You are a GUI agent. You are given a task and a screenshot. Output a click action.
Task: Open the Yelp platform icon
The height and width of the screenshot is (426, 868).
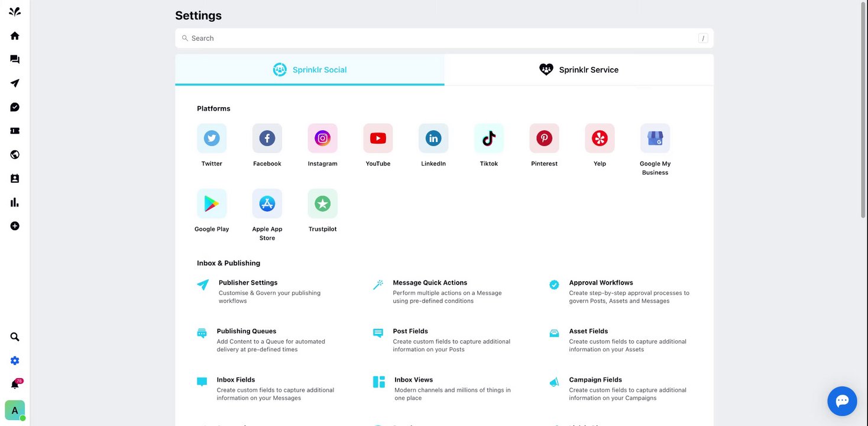tap(600, 138)
